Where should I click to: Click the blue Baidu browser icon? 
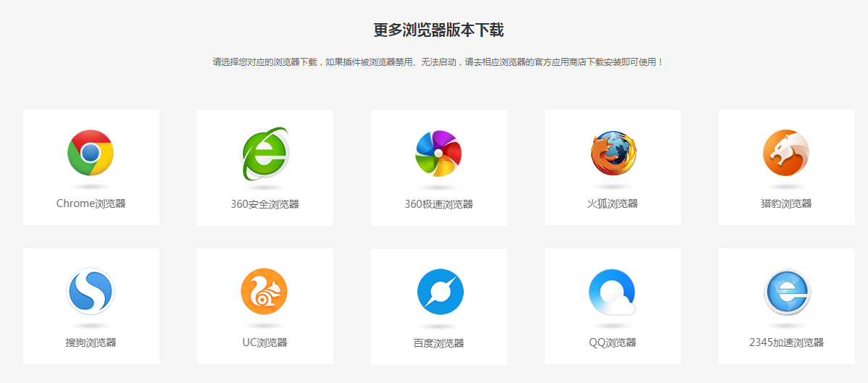point(440,292)
